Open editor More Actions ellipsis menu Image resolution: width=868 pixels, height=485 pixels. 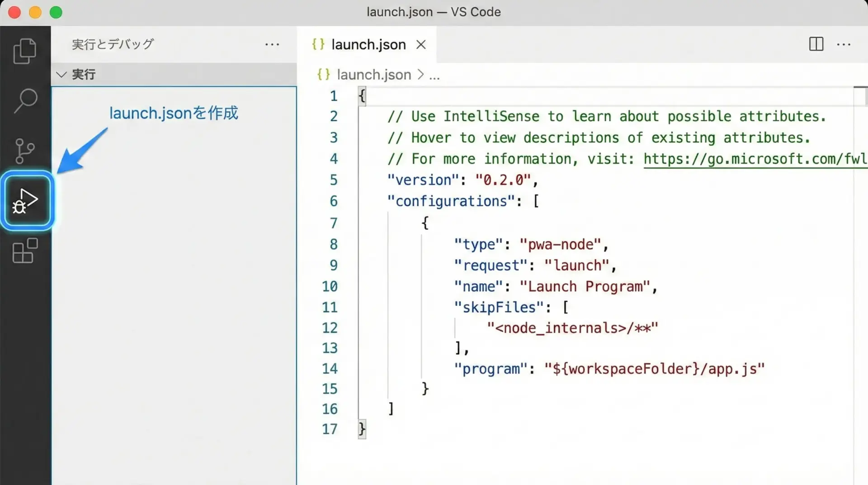click(x=844, y=44)
